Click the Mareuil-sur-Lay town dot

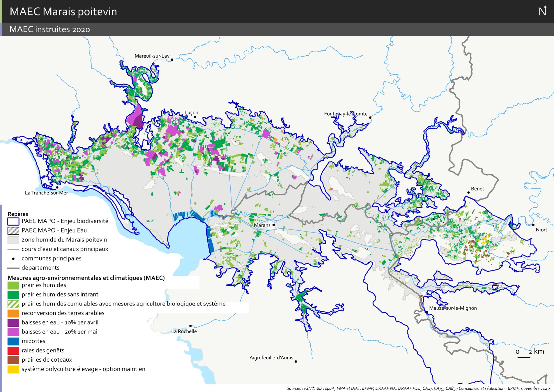coord(172,60)
